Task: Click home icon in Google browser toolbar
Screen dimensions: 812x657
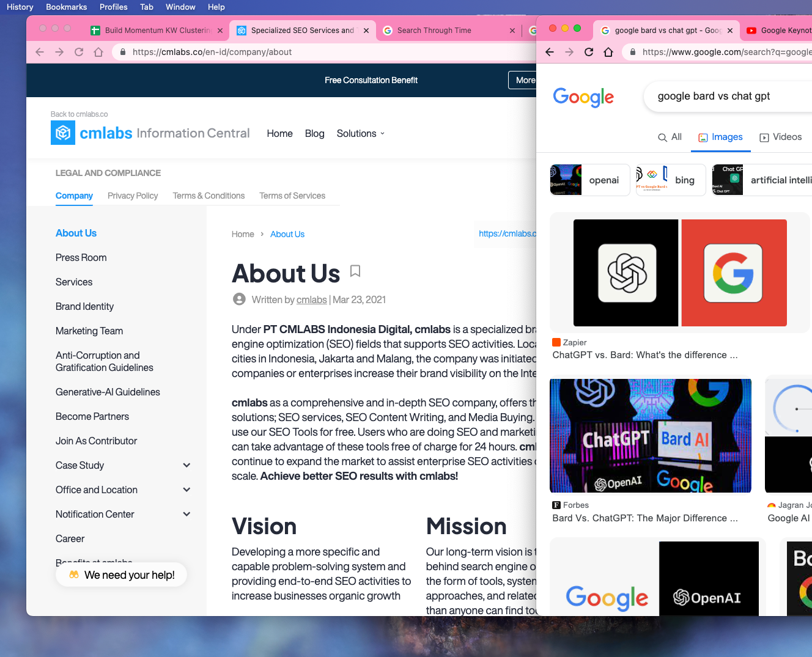Action: (608, 52)
